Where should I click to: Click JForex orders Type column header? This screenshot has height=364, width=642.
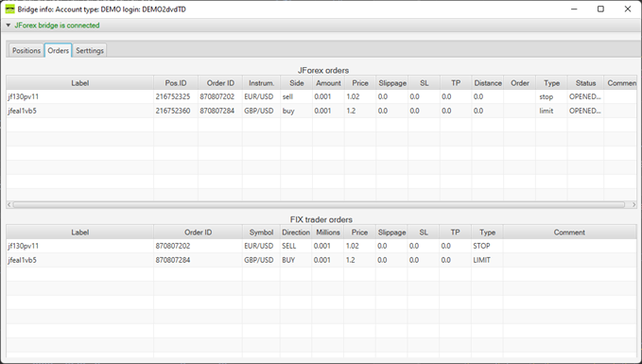coord(551,83)
